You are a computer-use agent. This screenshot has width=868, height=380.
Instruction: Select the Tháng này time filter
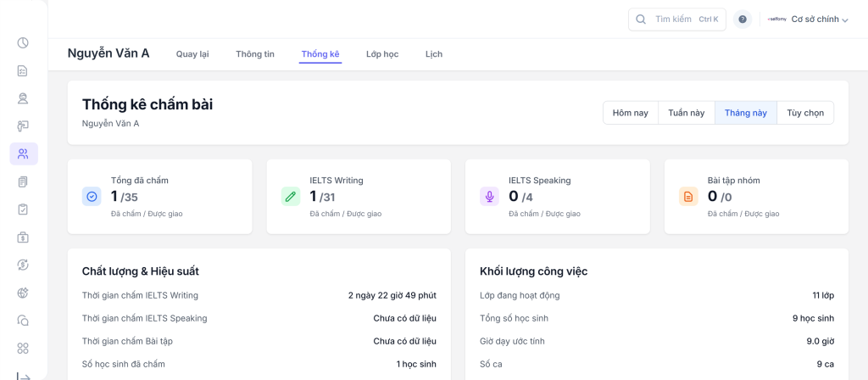745,113
